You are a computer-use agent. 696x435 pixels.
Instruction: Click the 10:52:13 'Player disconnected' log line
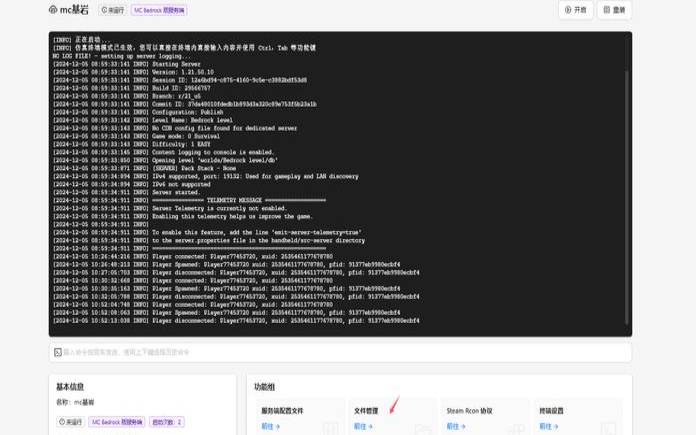(x=236, y=320)
